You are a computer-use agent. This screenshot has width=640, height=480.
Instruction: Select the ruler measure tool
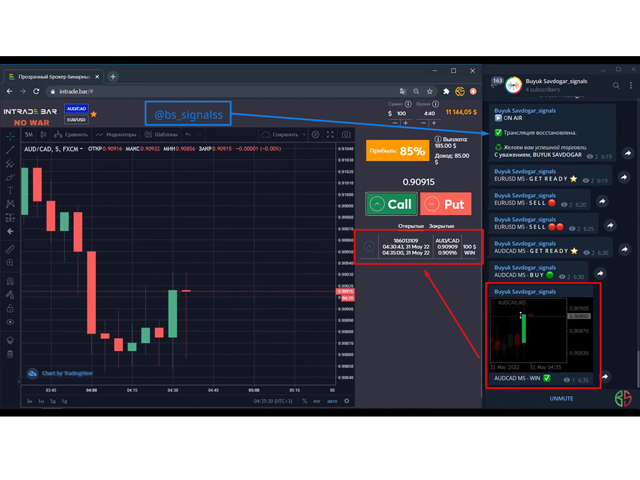pyautogui.click(x=10, y=249)
